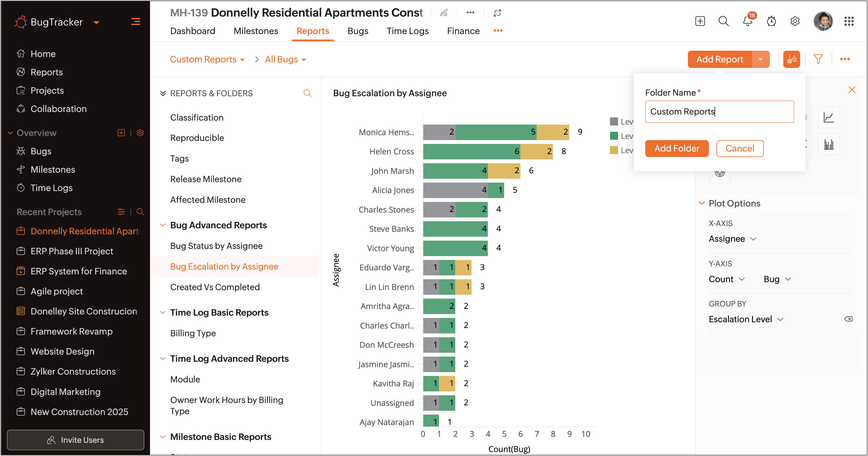Collapse the Plot Options section
Screen dimensions: 868x456
702,203
